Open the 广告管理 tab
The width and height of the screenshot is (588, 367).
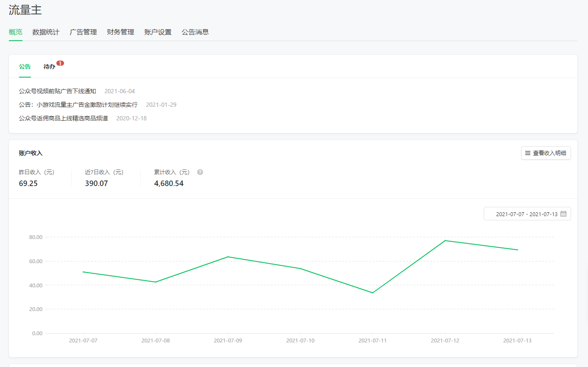click(83, 32)
